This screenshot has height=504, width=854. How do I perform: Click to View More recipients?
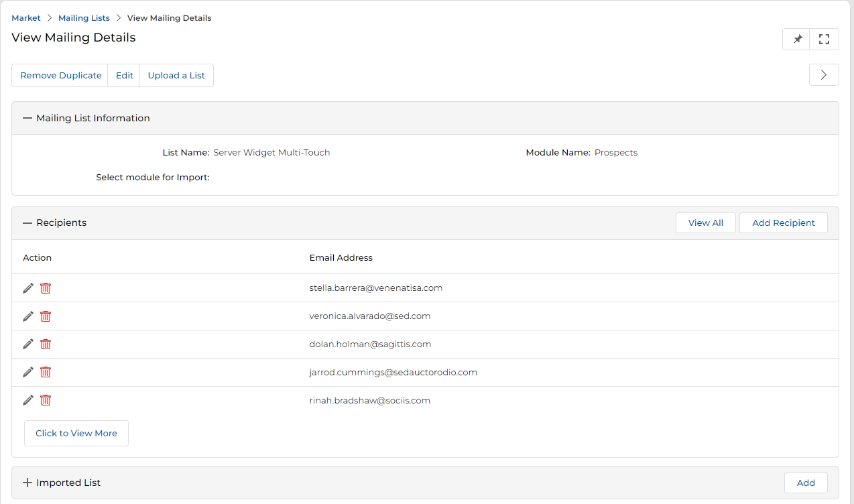tap(76, 433)
